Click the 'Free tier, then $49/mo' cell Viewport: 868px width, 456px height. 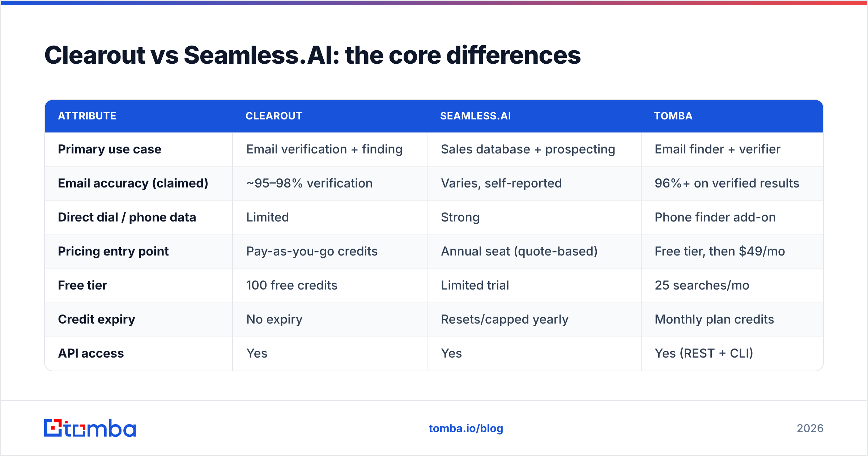pos(720,251)
